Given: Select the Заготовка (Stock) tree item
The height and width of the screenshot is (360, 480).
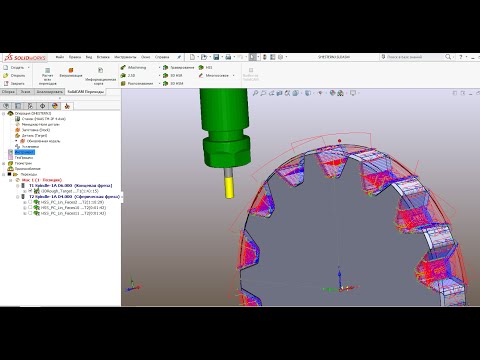Looking at the screenshot, I should coord(33,130).
